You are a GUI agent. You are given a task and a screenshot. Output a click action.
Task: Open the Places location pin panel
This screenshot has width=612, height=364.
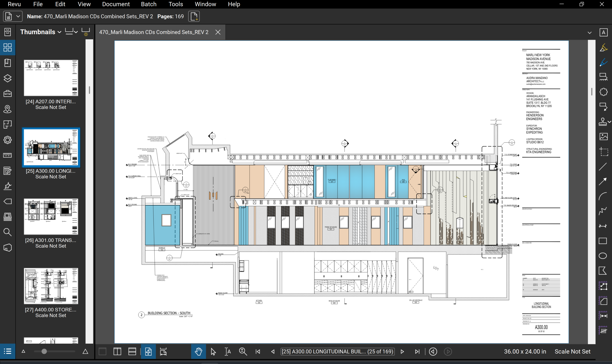8,109
